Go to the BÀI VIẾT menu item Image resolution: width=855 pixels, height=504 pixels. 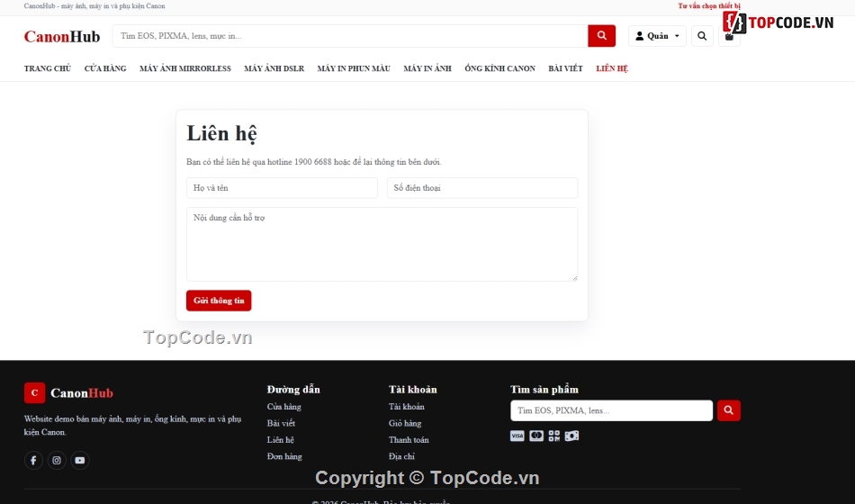[x=565, y=68]
